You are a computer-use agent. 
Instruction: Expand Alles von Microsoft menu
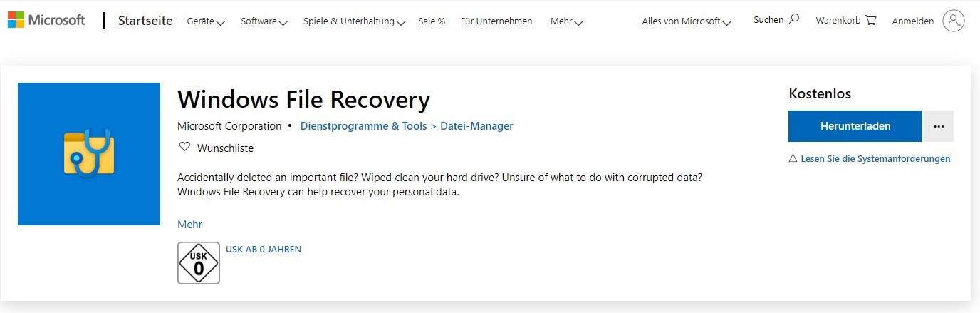point(687,21)
